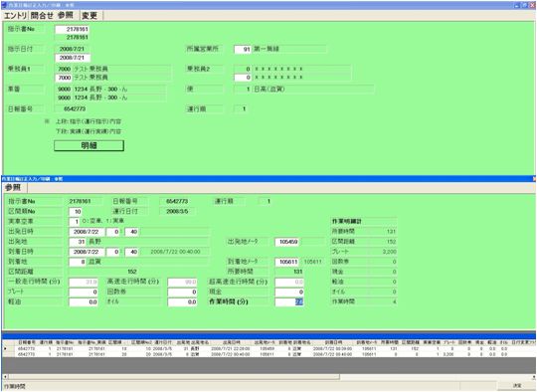Image resolution: width=537 pixels, height=392 pixels.
Task: Click the エントリ menu item
Action: click(15, 15)
